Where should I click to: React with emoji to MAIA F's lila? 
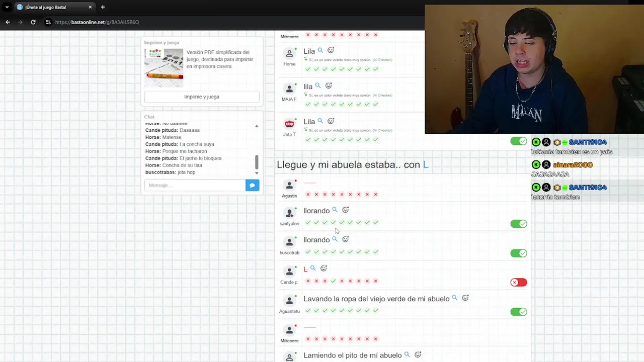coord(329,86)
